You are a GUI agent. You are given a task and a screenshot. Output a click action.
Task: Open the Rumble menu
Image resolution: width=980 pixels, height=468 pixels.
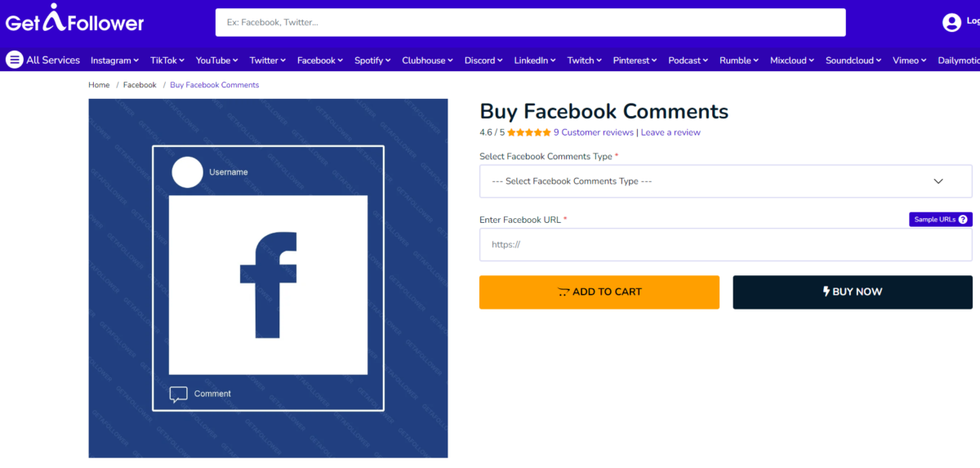pyautogui.click(x=739, y=60)
